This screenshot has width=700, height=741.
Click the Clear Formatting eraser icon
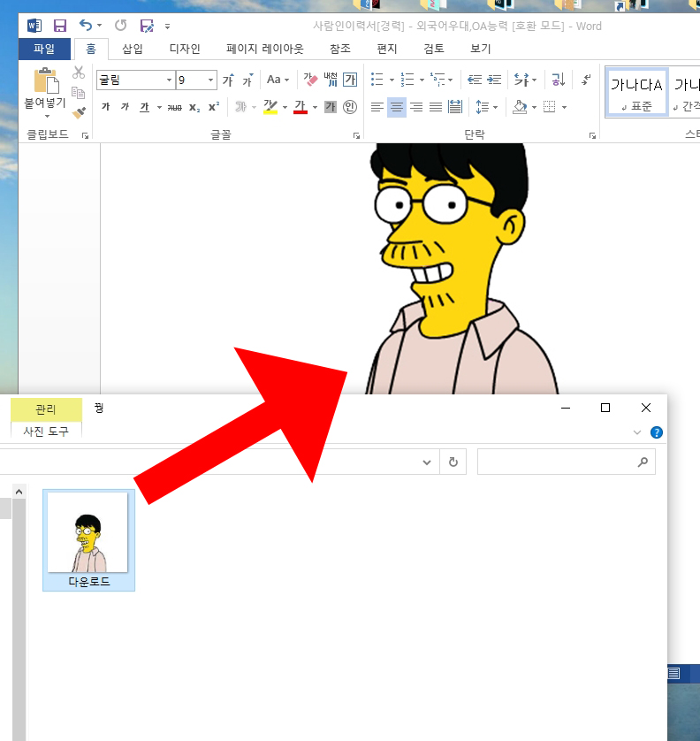pos(310,80)
